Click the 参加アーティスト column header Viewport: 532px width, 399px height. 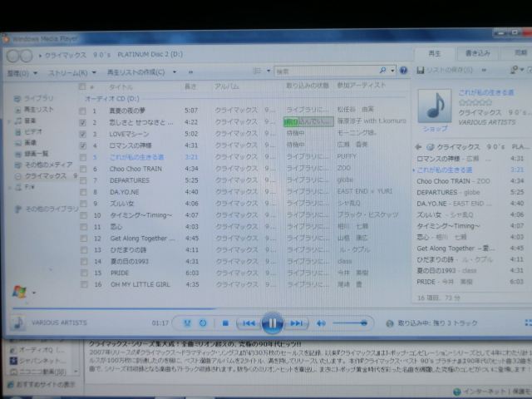(x=362, y=85)
